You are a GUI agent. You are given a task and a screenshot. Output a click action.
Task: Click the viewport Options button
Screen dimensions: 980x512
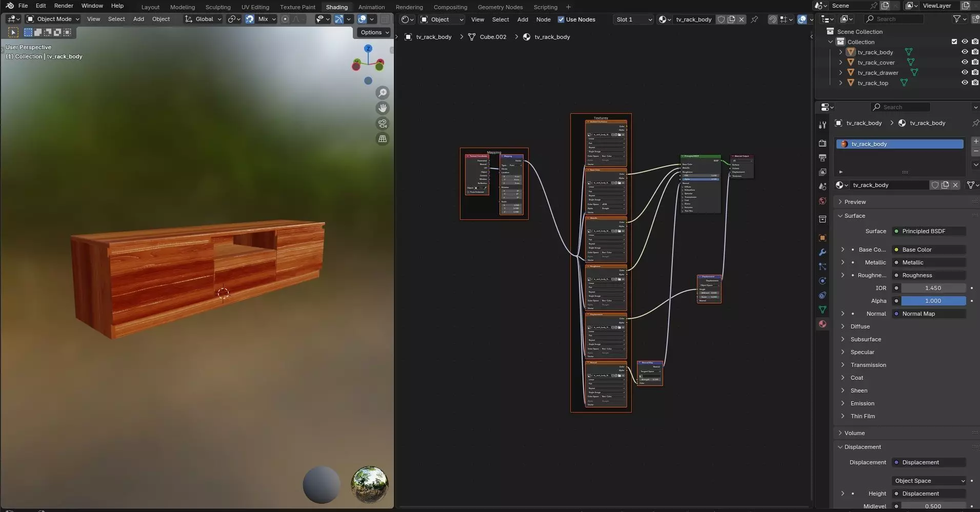[374, 32]
